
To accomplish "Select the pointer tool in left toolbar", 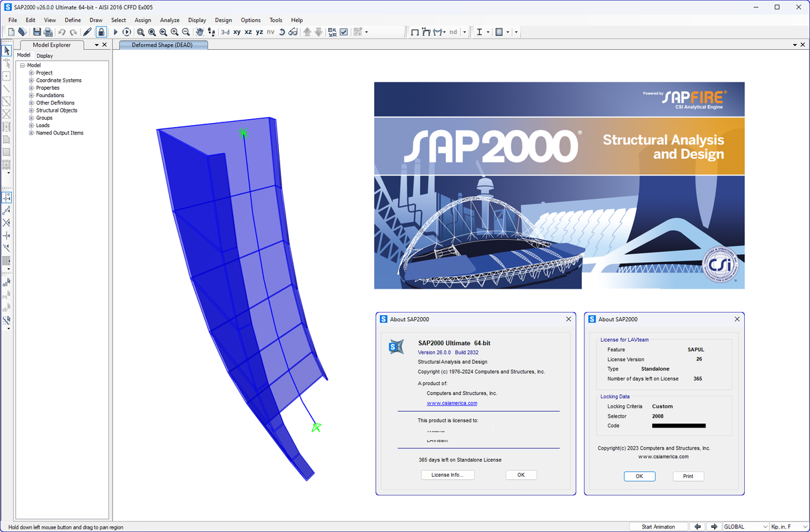I will (x=7, y=51).
